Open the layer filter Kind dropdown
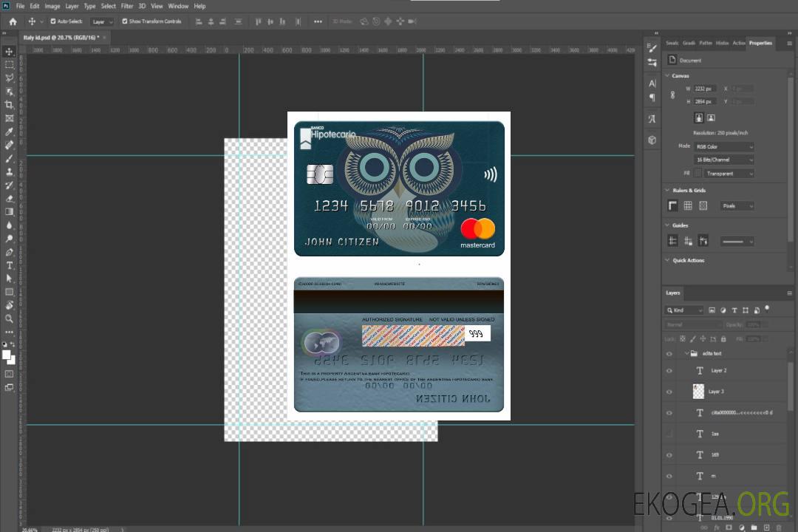This screenshot has width=798, height=532. [684, 310]
